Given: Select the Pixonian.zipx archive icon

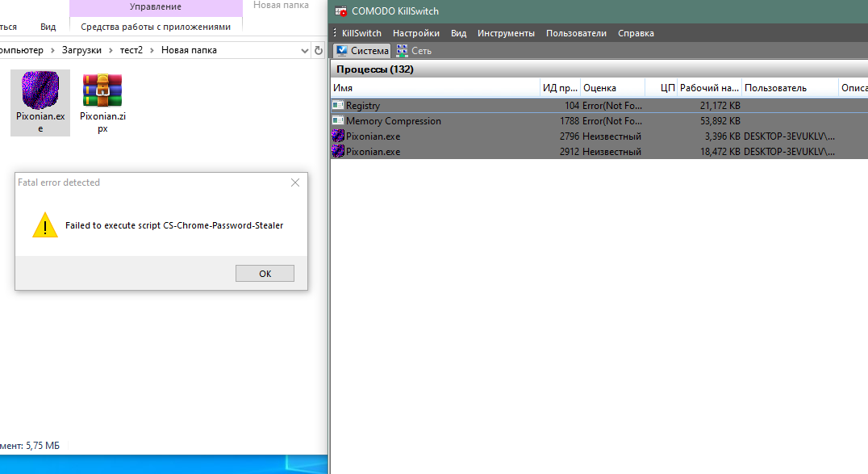Looking at the screenshot, I should [102, 90].
